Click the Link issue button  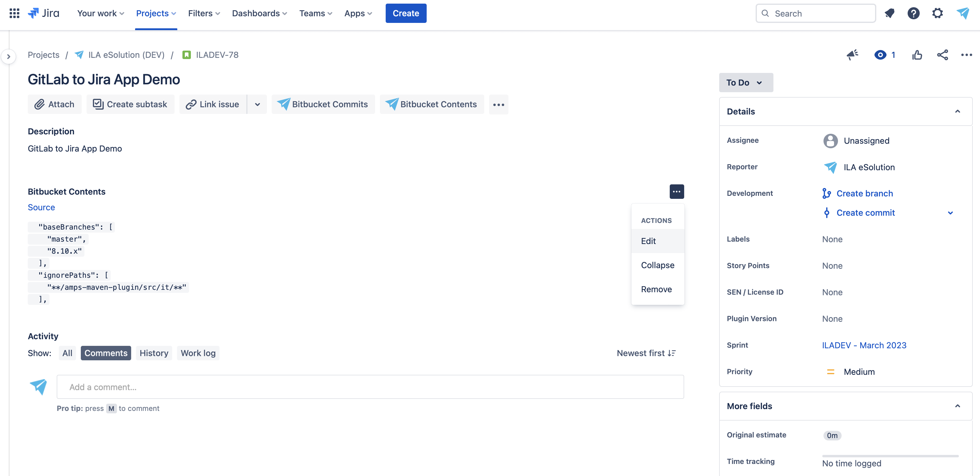[x=213, y=104]
